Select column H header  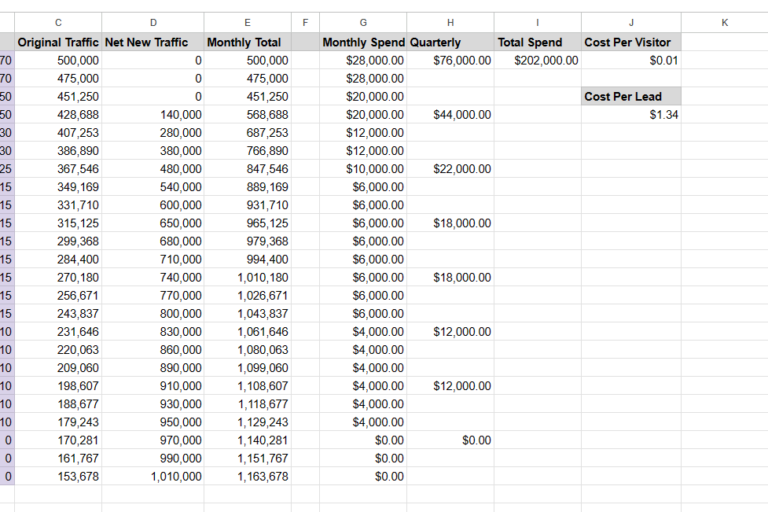tap(451, 22)
